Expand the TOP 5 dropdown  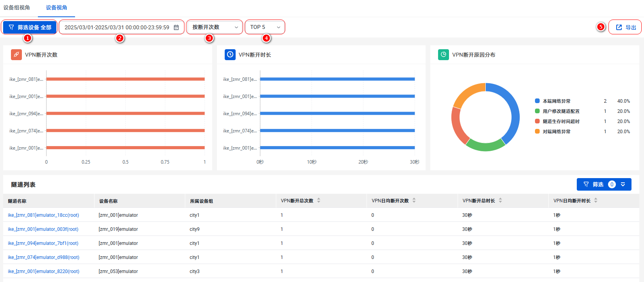[x=265, y=27]
